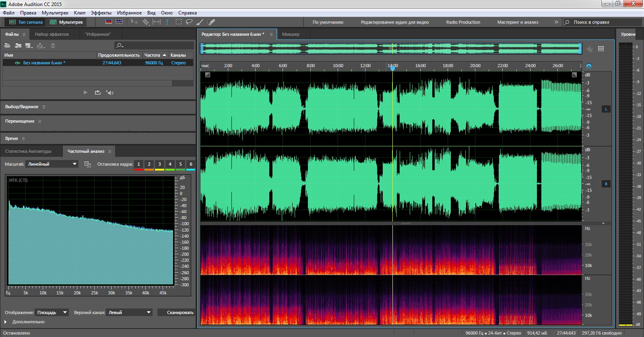Select the Spot Healing Brush tool
Image resolution: width=644 pixels, height=337 pixels.
click(211, 22)
